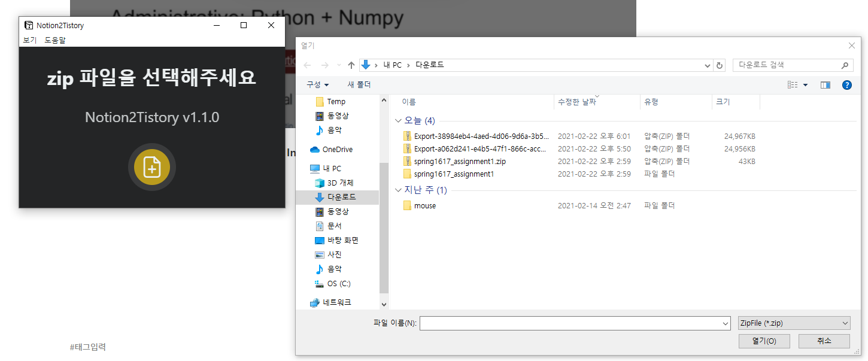Go back using the dialog's back arrow
The width and height of the screenshot is (868, 361).
(307, 65)
